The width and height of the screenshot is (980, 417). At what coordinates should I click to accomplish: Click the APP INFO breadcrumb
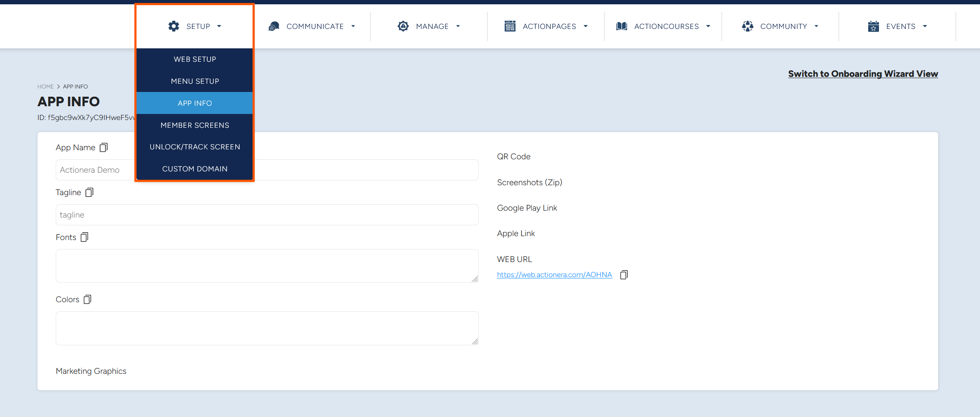tap(75, 87)
